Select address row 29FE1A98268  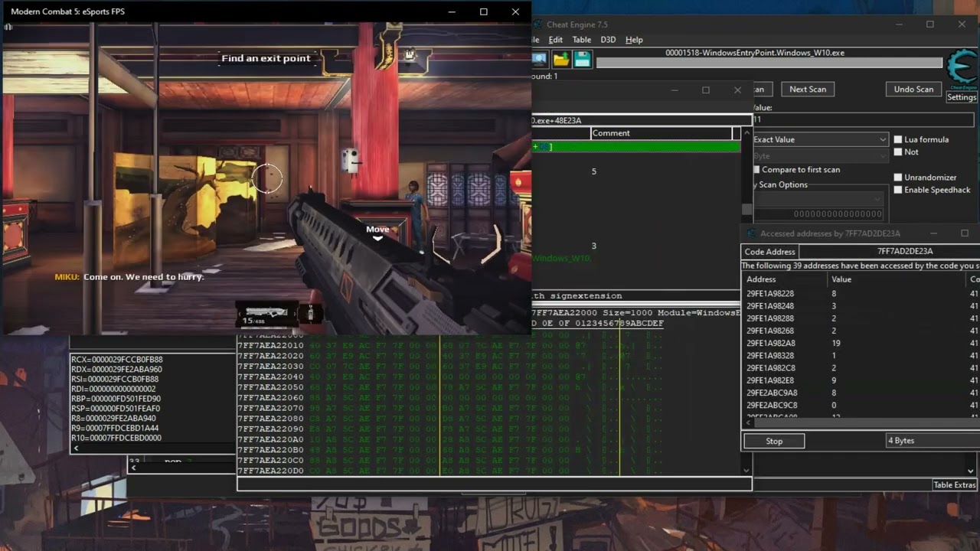(860, 331)
